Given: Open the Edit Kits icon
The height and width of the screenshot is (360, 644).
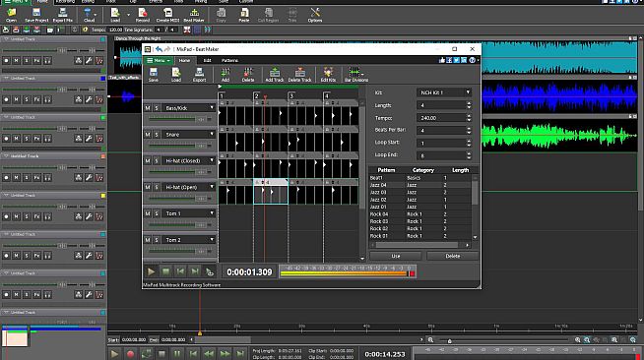Looking at the screenshot, I should point(328,75).
